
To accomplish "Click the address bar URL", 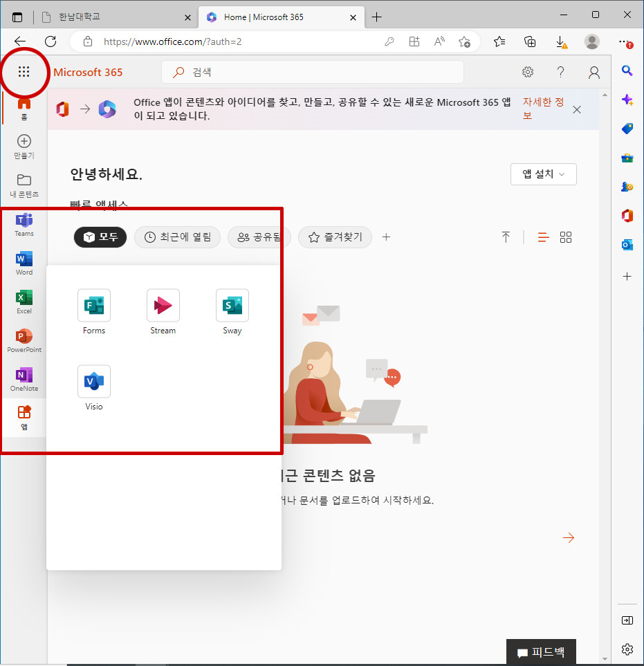I will tap(172, 41).
